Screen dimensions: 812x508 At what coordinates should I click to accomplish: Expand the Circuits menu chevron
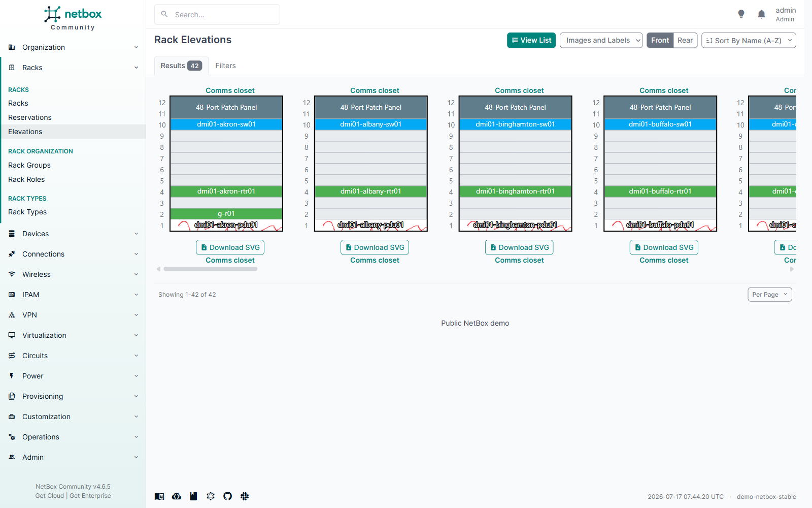pos(136,356)
